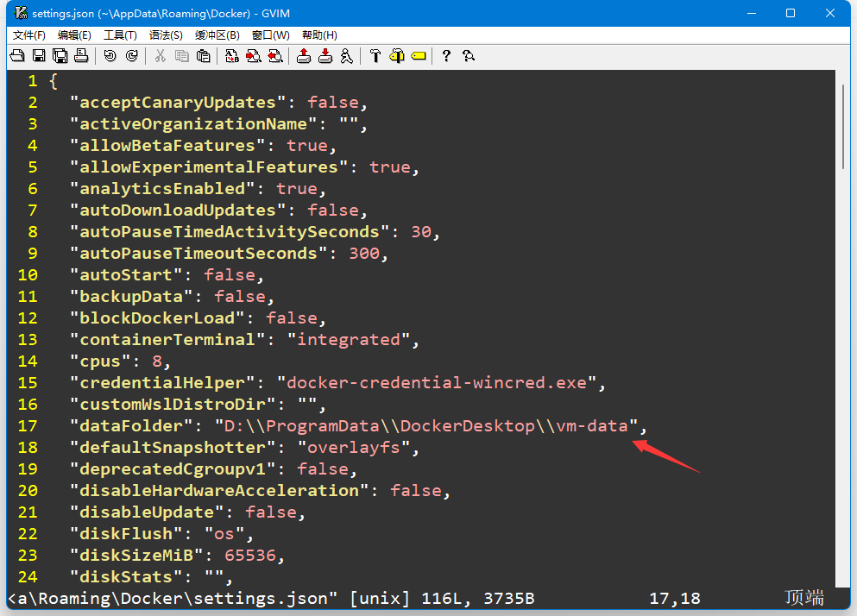Screen dimensions: 857x616
Task: Click the Search Help icon
Action: pyautogui.click(x=469, y=56)
